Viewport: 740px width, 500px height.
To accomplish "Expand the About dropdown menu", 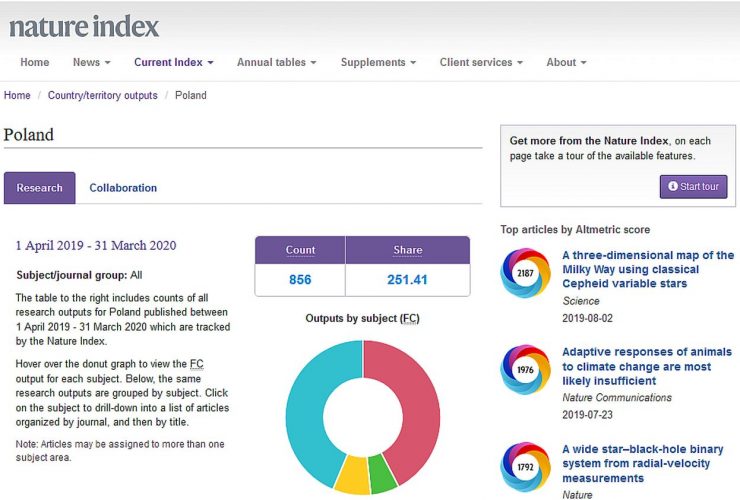I will (x=566, y=62).
